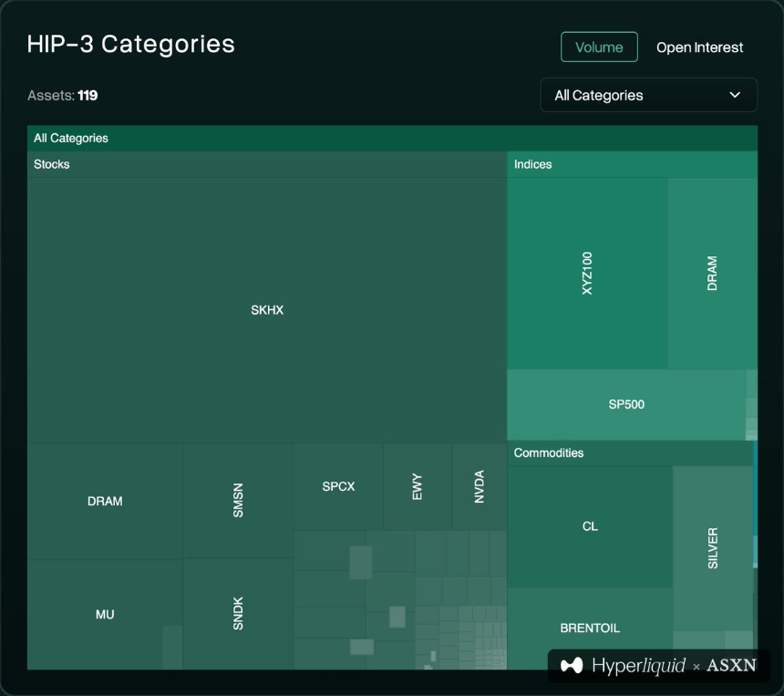Select the All Categories header bar

point(392,138)
